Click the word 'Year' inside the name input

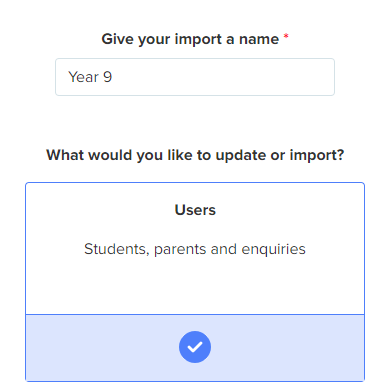[x=83, y=77]
